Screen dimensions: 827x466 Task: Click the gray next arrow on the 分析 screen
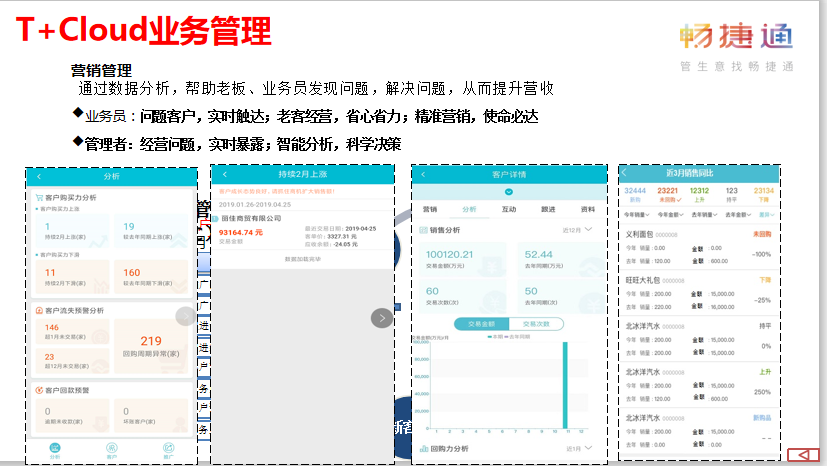click(185, 316)
